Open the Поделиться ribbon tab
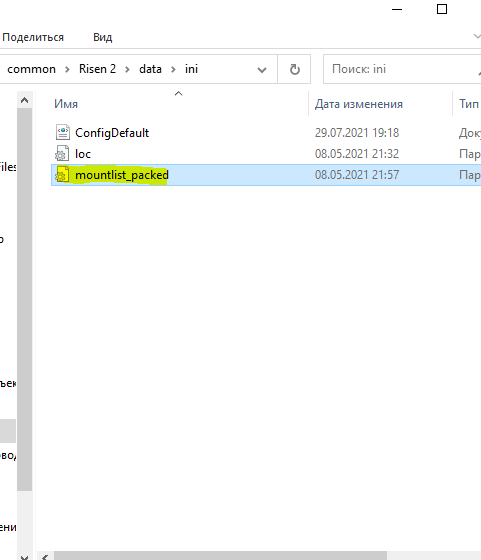The height and width of the screenshot is (560, 481). (x=33, y=37)
